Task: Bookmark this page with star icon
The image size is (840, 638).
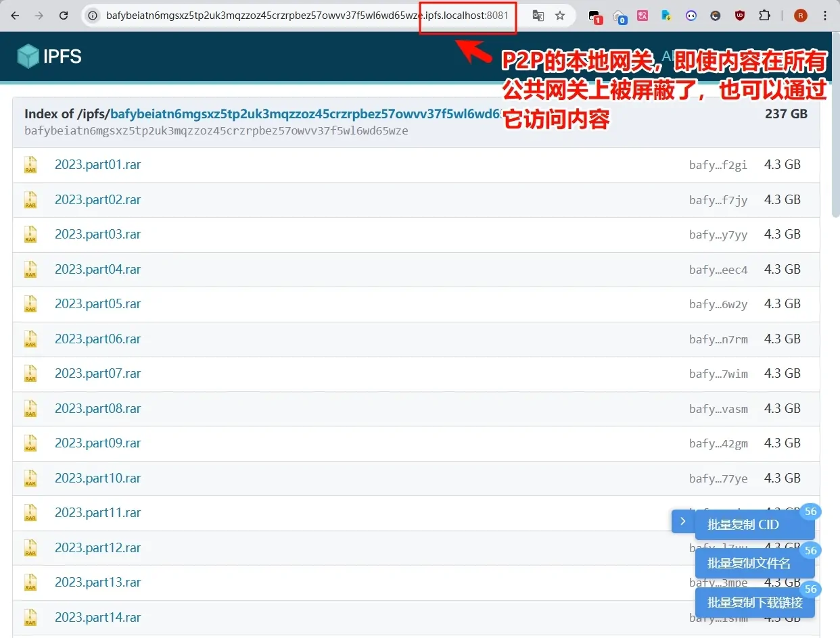Action: 560,16
